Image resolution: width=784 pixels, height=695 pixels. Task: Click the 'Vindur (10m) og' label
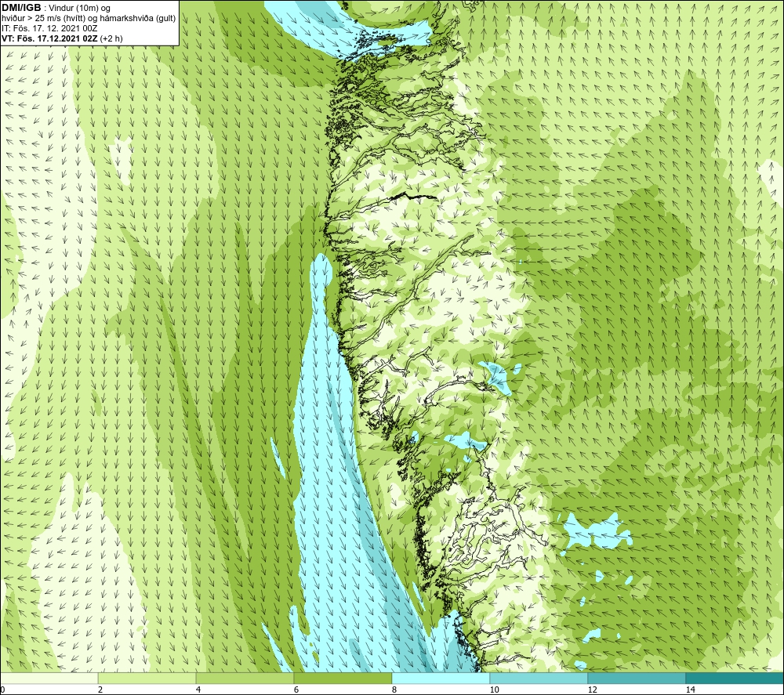79,8
